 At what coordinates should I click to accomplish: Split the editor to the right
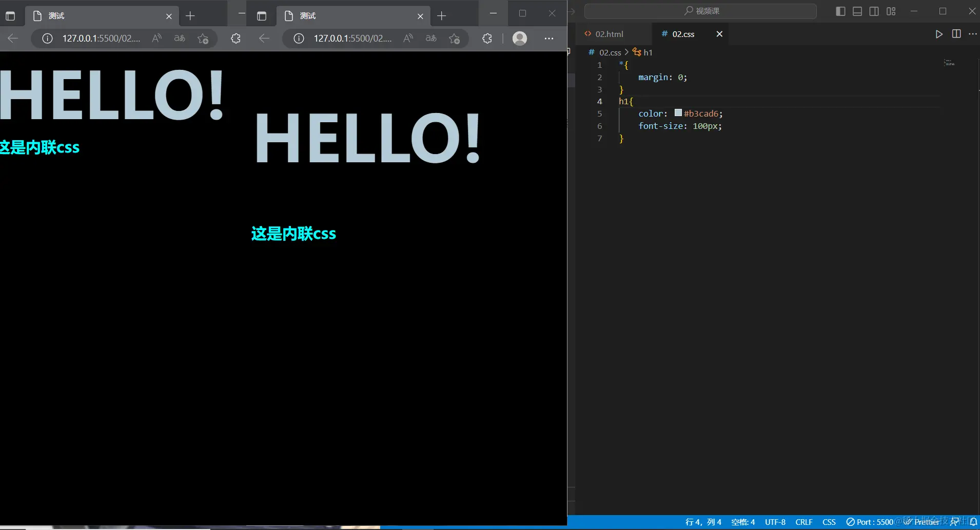tap(956, 34)
